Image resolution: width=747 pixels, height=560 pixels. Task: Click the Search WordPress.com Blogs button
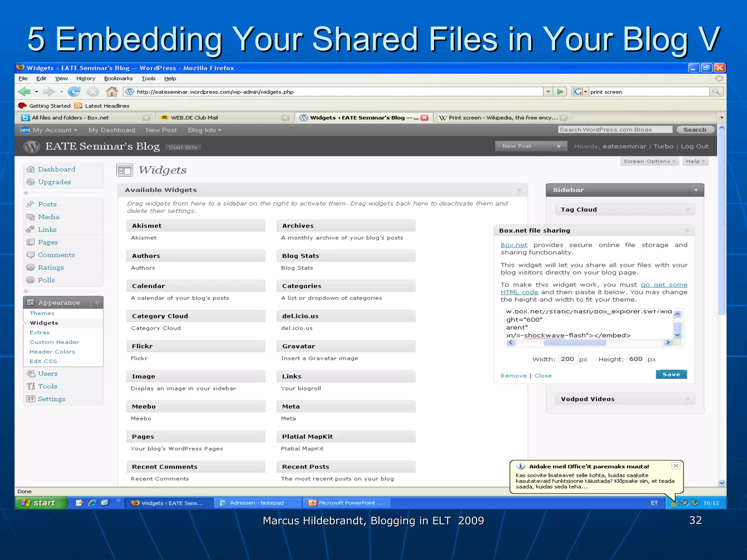pos(694,130)
